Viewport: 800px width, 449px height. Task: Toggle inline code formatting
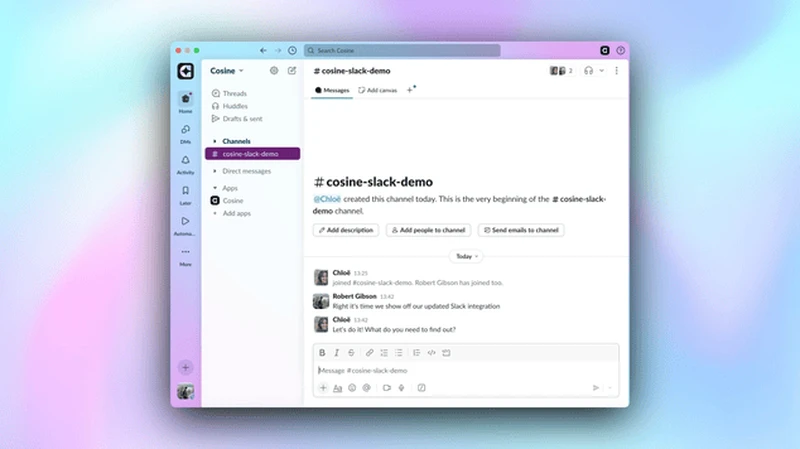click(431, 353)
